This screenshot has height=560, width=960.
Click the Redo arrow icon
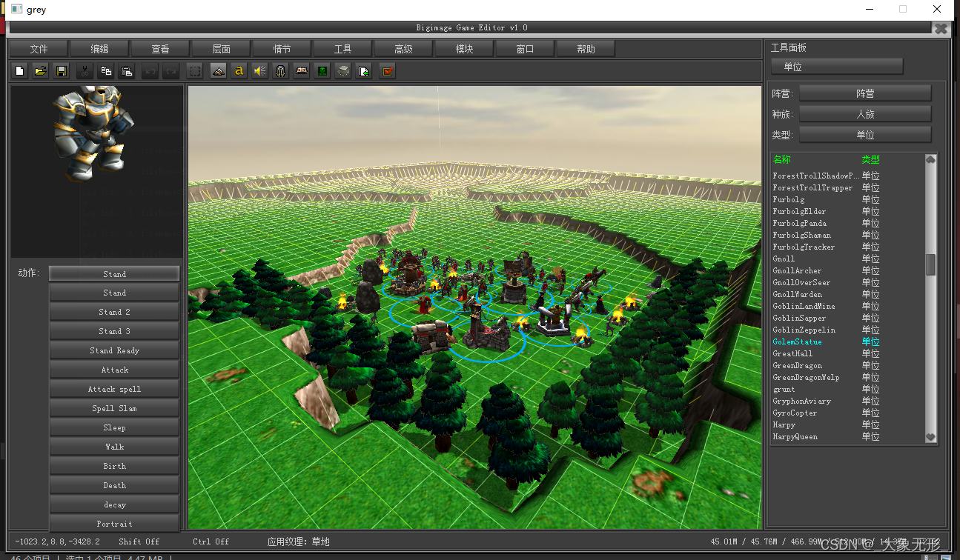click(171, 71)
